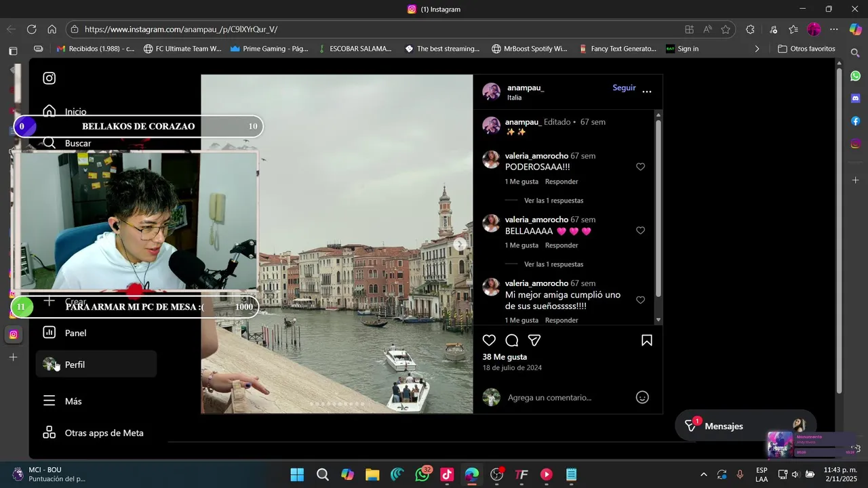This screenshot has width=868, height=488.
Task: Follow anampau_ with the Seguir button
Action: tap(624, 87)
